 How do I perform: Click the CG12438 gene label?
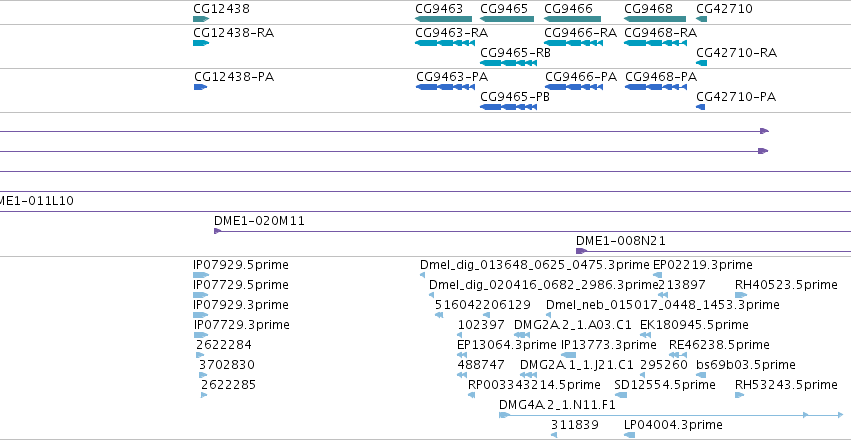[x=221, y=9]
